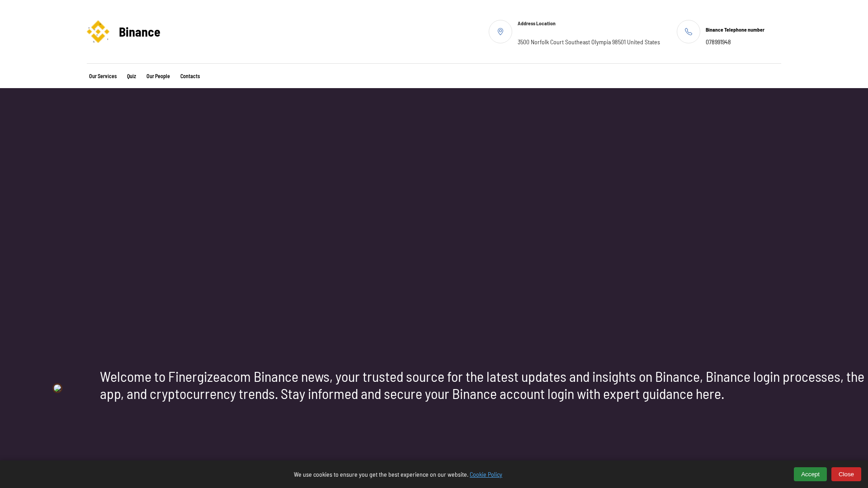Accept cookies with the green Accept button

pyautogui.click(x=810, y=474)
